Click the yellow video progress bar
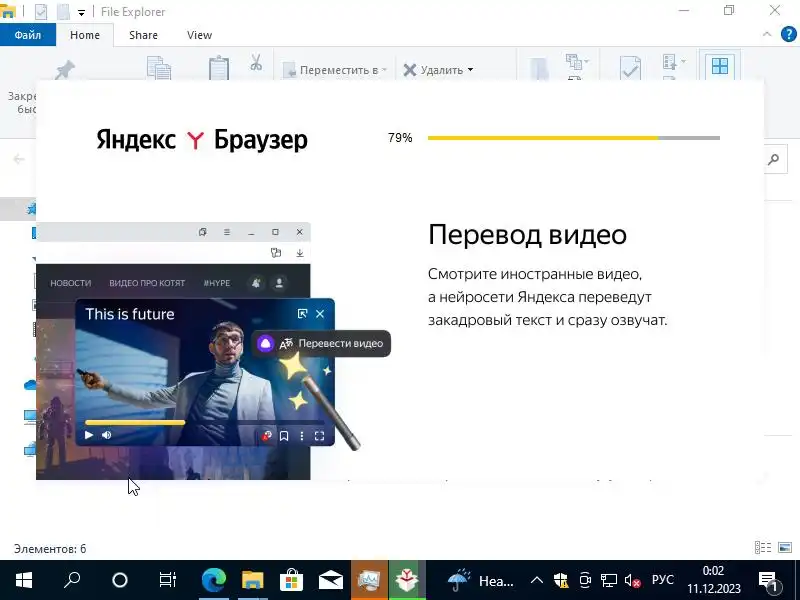Image resolution: width=800 pixels, height=600 pixels. [x=135, y=422]
